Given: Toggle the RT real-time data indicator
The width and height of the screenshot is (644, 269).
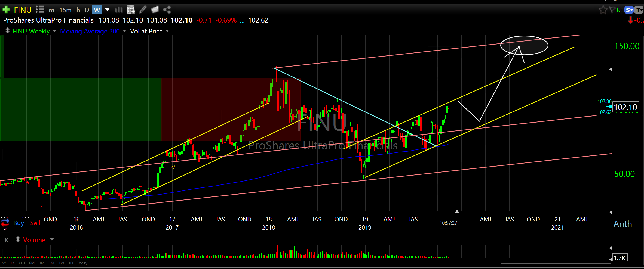Looking at the screenshot, I should pyautogui.click(x=620, y=10).
